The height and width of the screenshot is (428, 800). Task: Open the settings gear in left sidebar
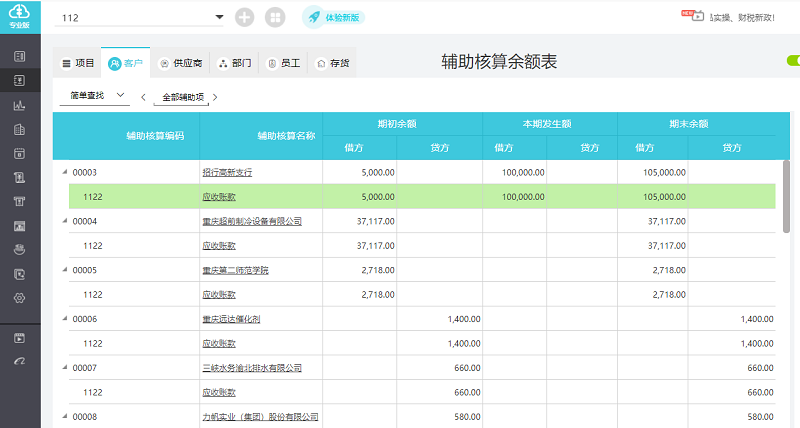click(x=19, y=298)
